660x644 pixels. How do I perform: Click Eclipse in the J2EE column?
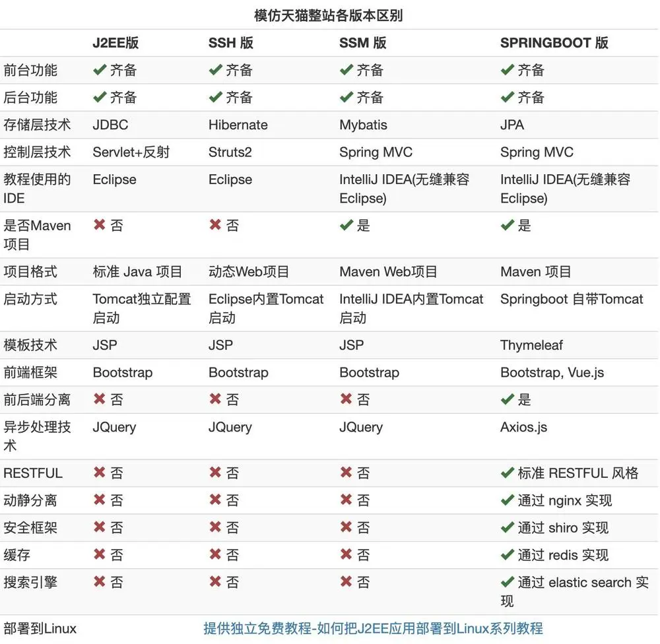(114, 179)
